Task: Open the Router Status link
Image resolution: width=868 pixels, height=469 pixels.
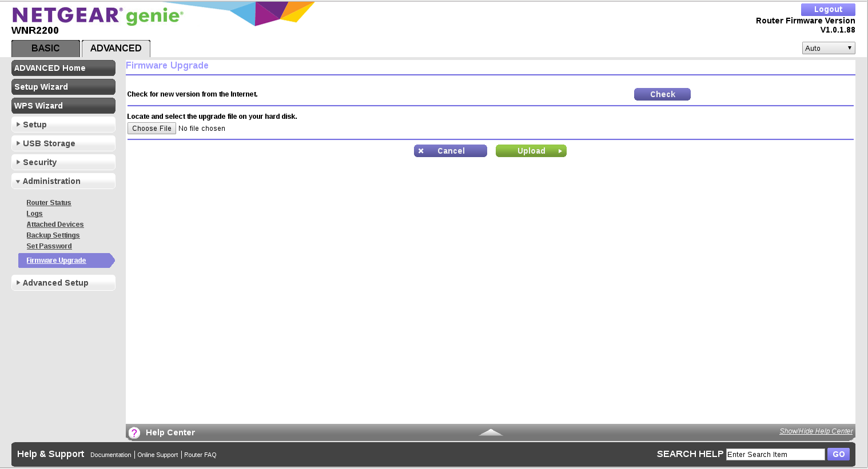Action: tap(49, 203)
